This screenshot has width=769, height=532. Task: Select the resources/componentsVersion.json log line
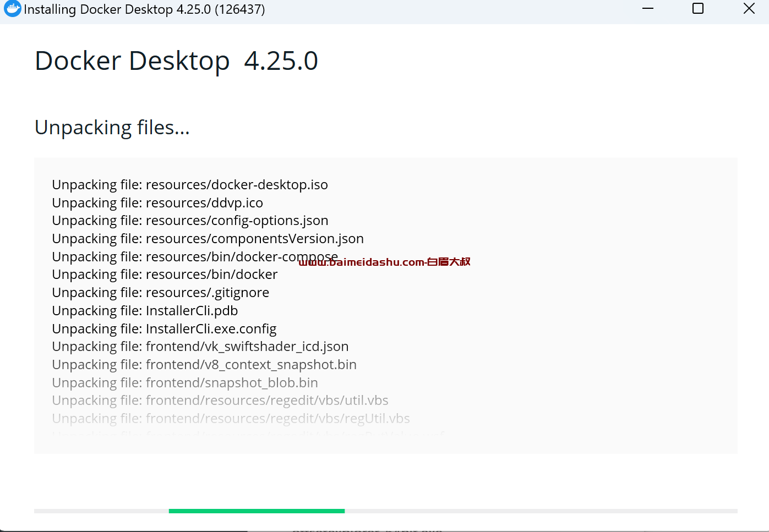[208, 239]
